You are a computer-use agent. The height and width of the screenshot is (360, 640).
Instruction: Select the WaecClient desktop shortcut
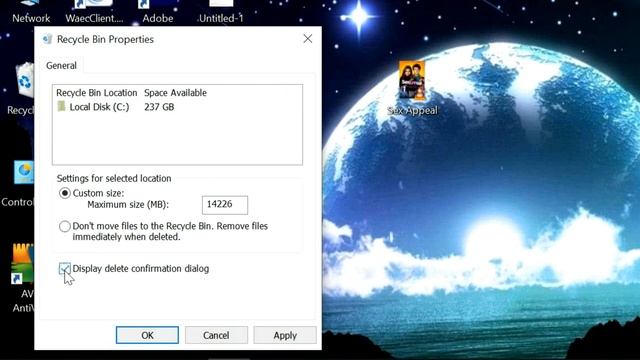[x=94, y=12]
